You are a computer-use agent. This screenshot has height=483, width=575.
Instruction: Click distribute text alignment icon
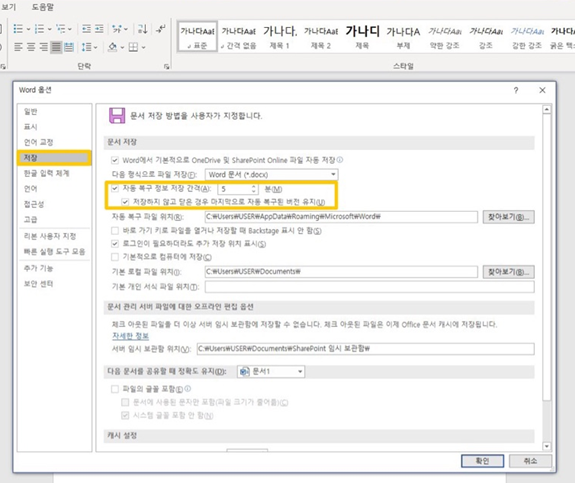click(x=69, y=47)
